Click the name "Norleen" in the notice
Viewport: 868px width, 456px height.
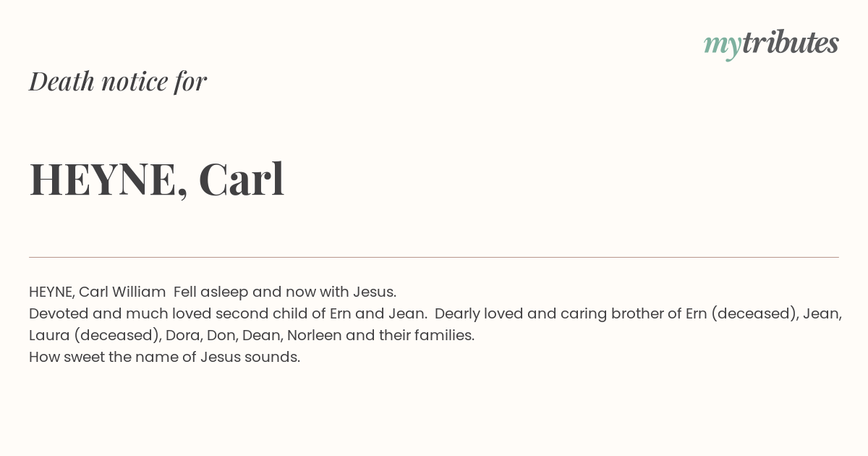coord(316,335)
